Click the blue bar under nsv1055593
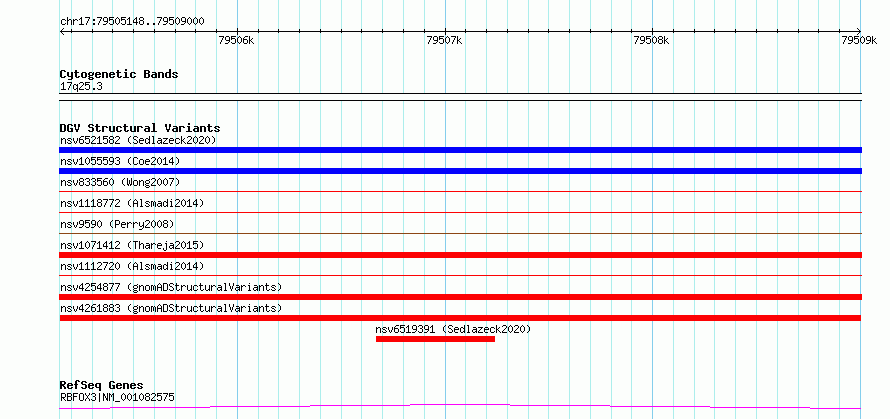Image resolution: width=890 pixels, height=419 pixels. pos(460,171)
